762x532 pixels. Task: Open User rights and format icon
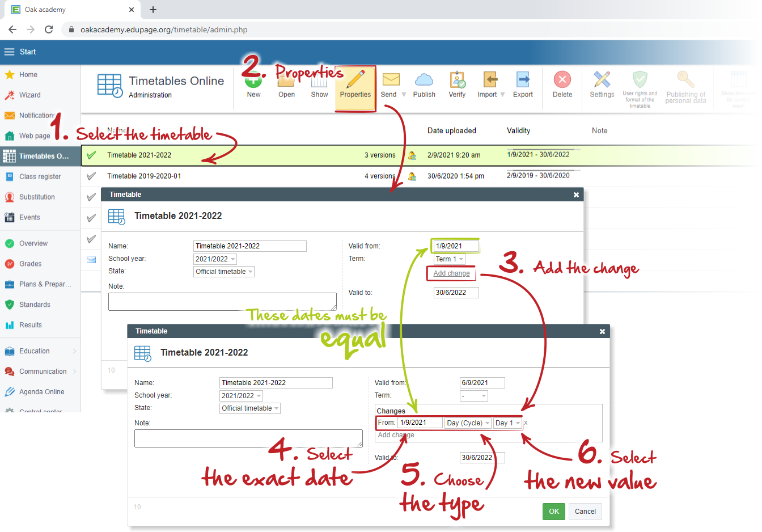point(640,79)
